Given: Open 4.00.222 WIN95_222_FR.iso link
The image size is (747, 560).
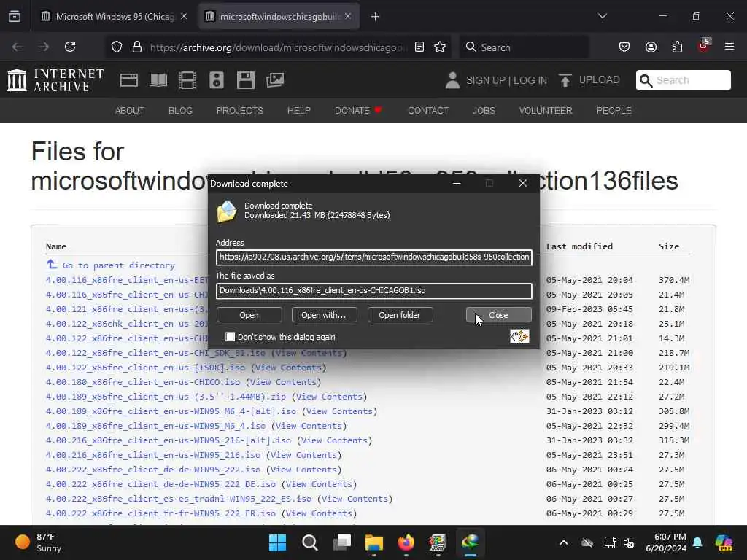Looking at the screenshot, I should coord(160,513).
